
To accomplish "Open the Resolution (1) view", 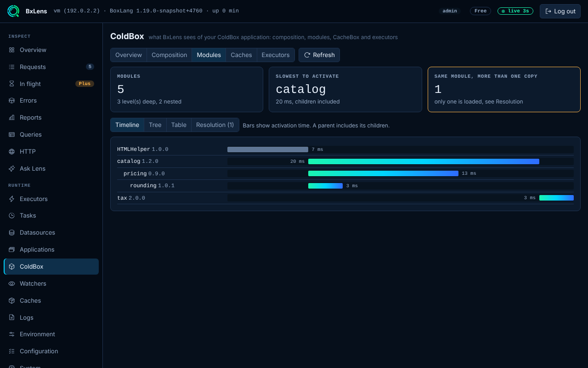I will 215,125.
